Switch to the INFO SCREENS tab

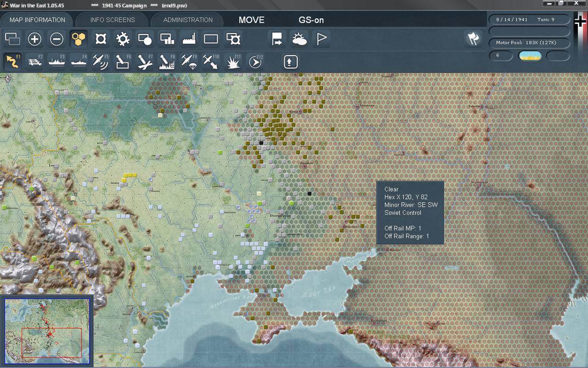(113, 20)
